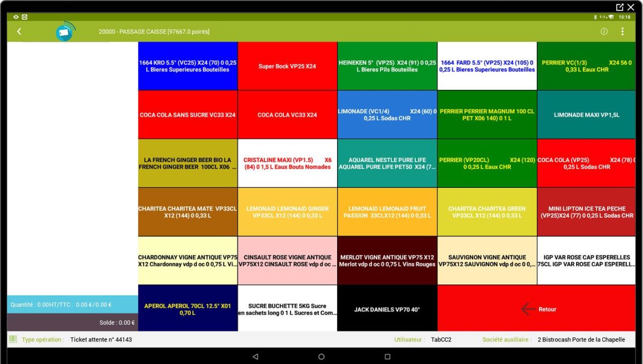Click the 15:18 clock in status bar
This screenshot has width=643, height=364.
(624, 17)
